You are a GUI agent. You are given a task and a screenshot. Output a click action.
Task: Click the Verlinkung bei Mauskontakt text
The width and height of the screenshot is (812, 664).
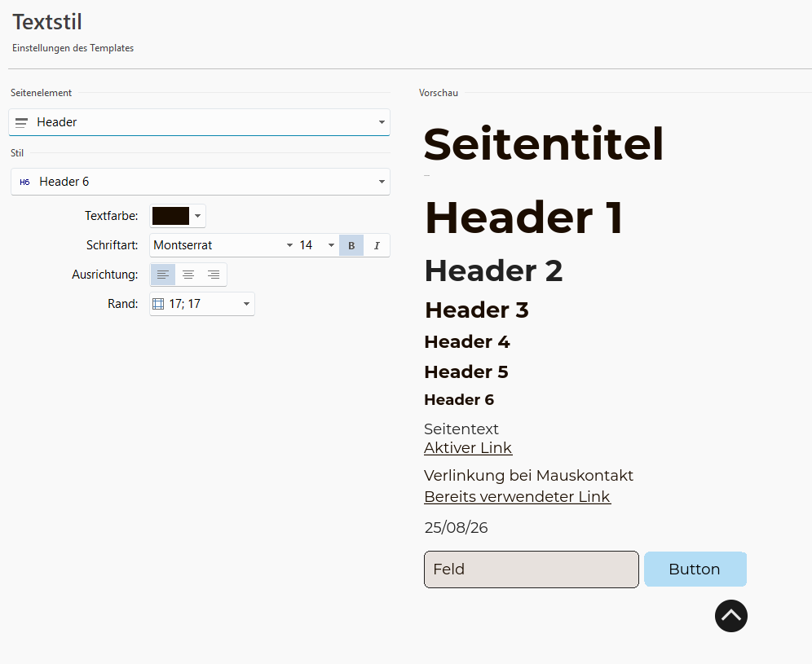pyautogui.click(x=529, y=475)
